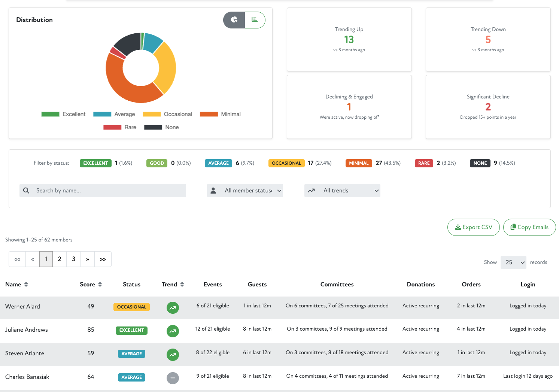Open the All trends dropdown
The width and height of the screenshot is (559, 392).
point(342,191)
